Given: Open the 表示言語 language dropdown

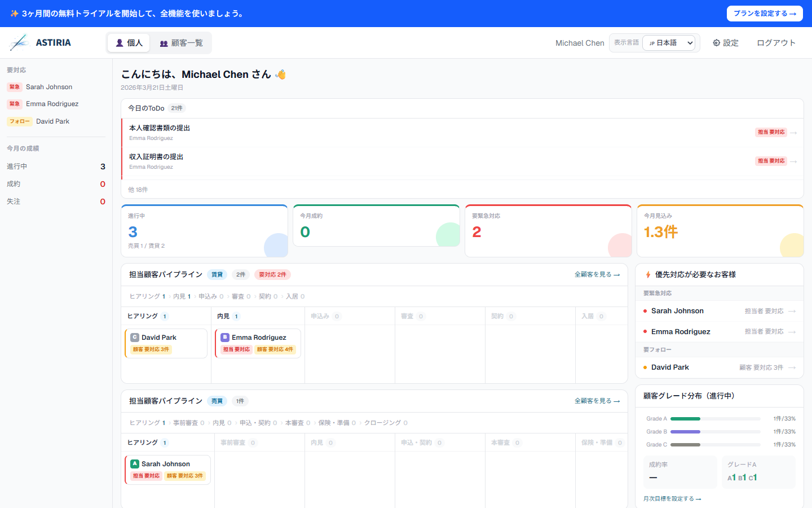Looking at the screenshot, I should pos(669,43).
